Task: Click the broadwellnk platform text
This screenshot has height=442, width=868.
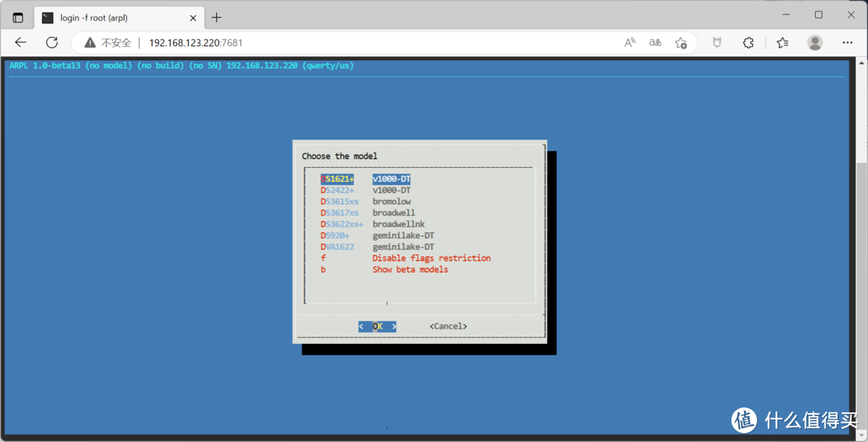Action: click(x=399, y=224)
